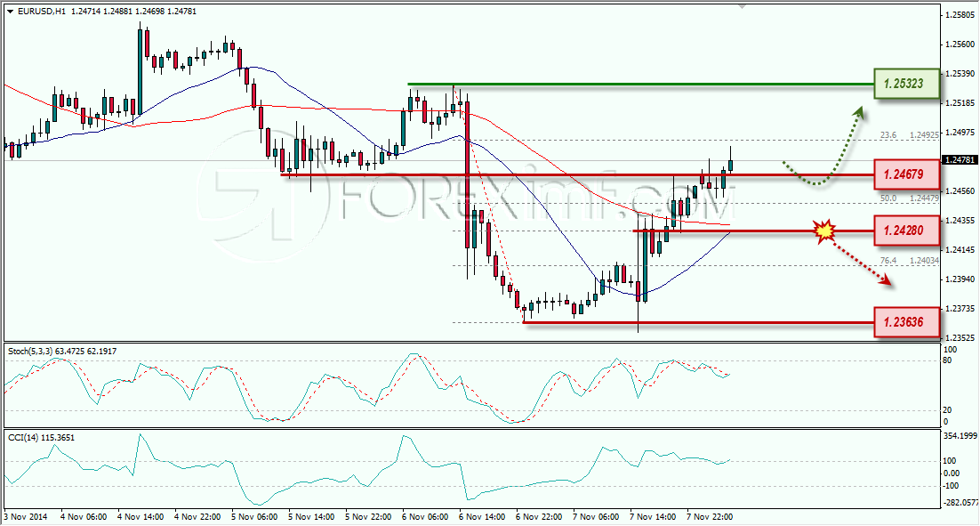Click the Fibonacci 76.4 level label
980x526 pixels.
tap(888, 261)
